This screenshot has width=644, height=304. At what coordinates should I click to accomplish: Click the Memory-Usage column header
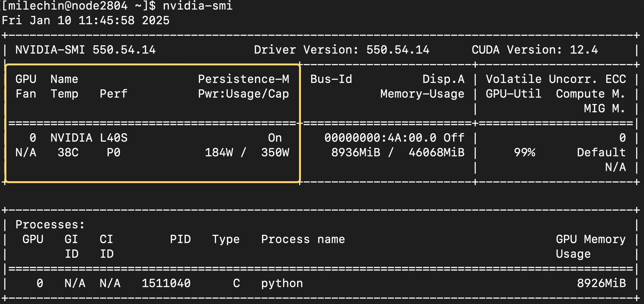pos(422,94)
